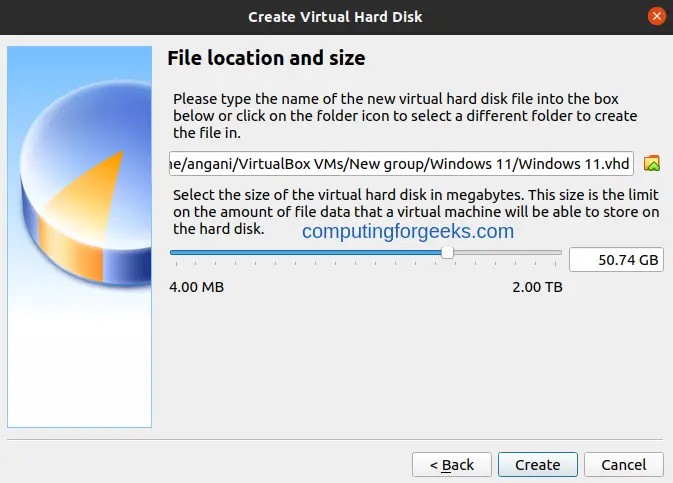The width and height of the screenshot is (673, 483).
Task: Open the computingforgeeks.com watermark link
Action: pos(408,231)
